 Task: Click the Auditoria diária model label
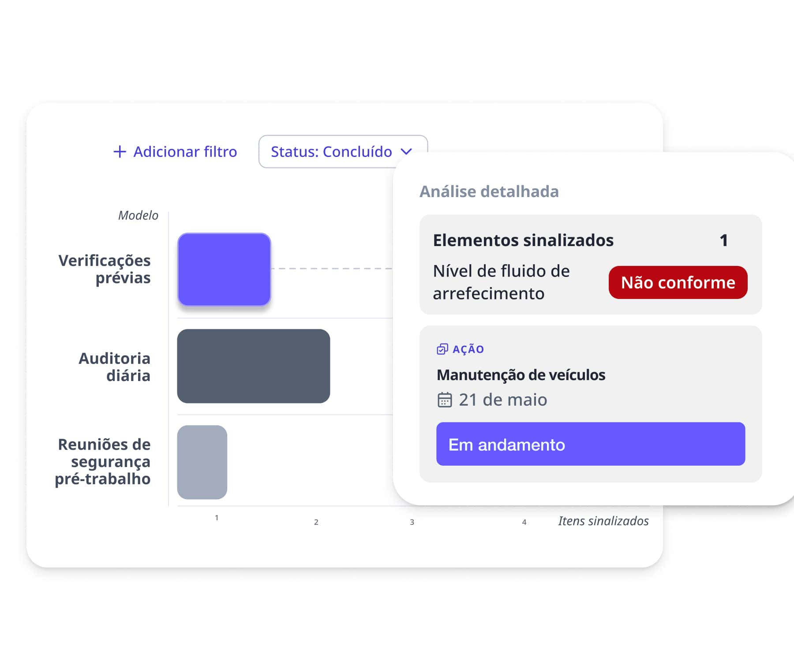pyautogui.click(x=115, y=367)
